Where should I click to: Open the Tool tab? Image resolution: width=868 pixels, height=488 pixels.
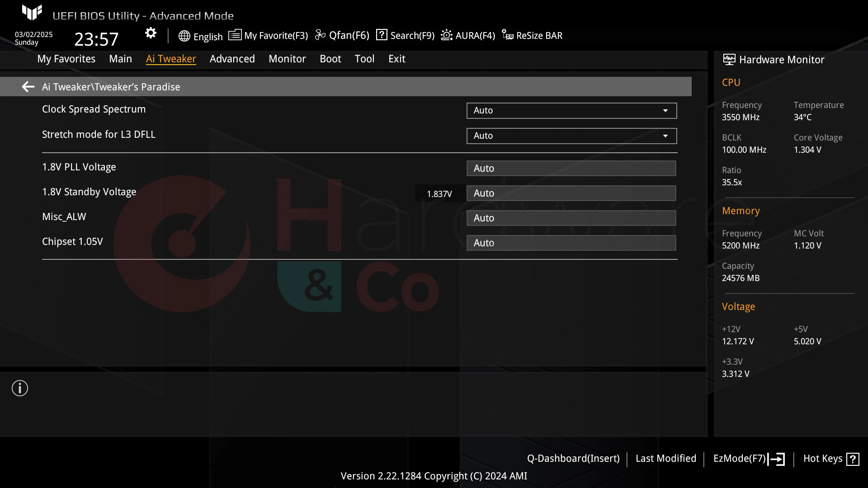coord(364,59)
